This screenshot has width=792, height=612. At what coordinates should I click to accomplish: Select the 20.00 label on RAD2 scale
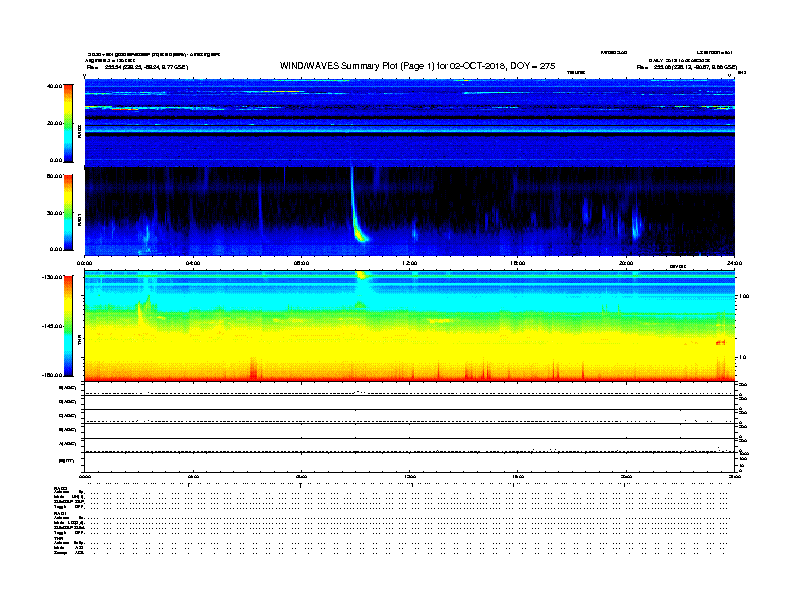click(55, 123)
